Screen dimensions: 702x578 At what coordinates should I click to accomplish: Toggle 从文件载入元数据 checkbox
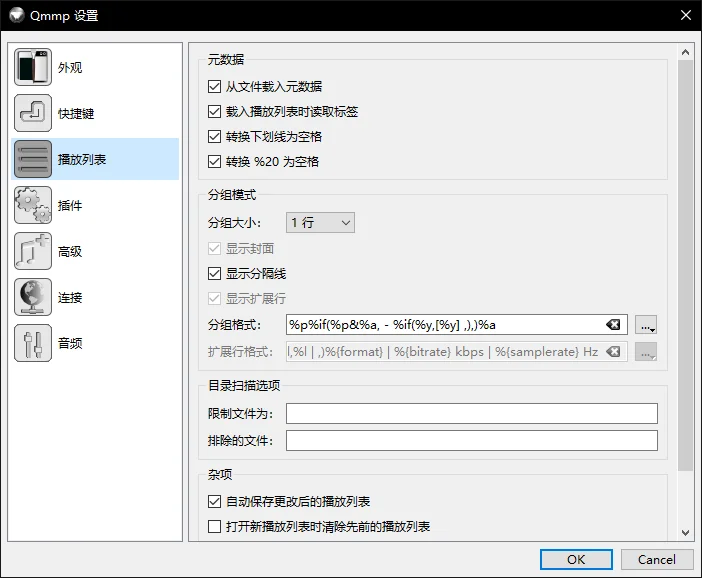[x=214, y=86]
